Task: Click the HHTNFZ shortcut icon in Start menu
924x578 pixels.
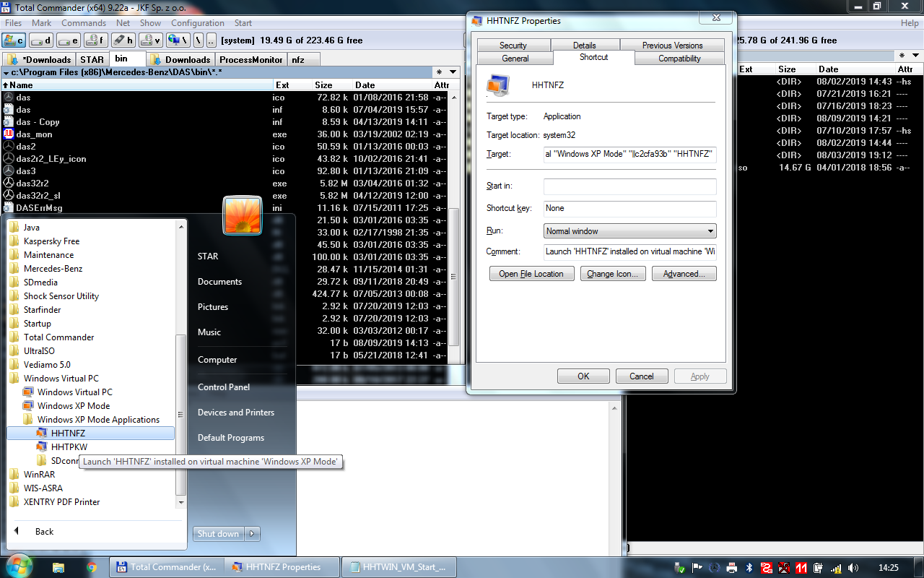Action: [x=42, y=433]
